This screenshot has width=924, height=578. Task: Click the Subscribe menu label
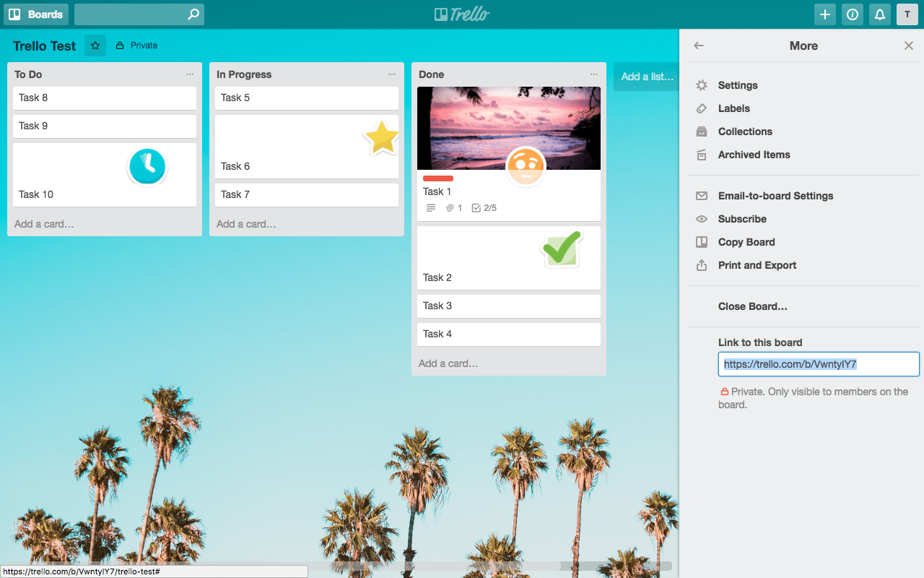pos(742,219)
